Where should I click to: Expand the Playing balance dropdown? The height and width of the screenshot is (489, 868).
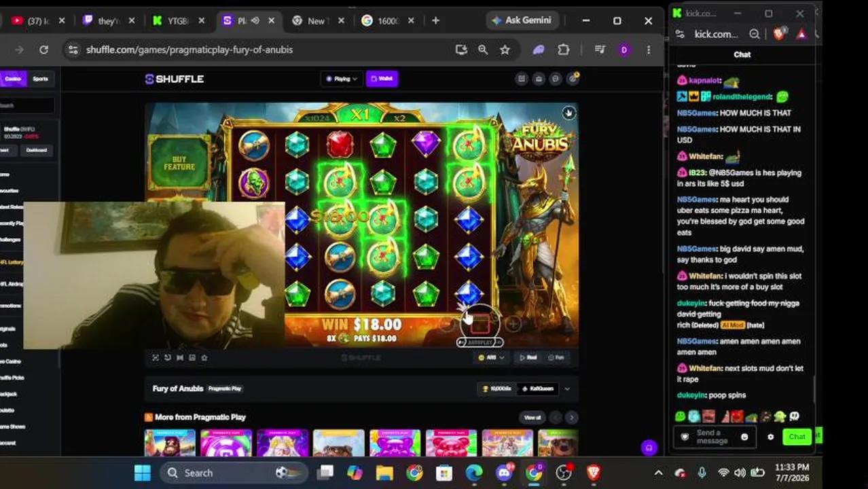[x=342, y=79]
